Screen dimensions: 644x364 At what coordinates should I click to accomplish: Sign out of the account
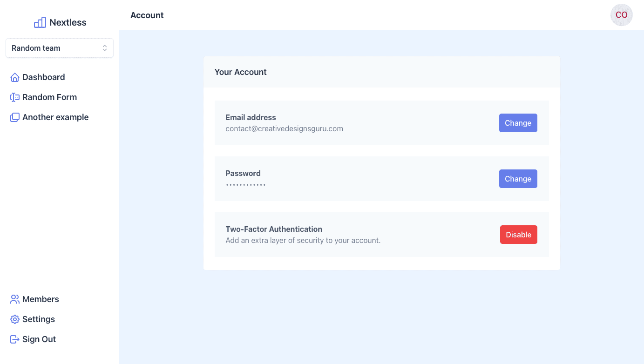tap(39, 339)
